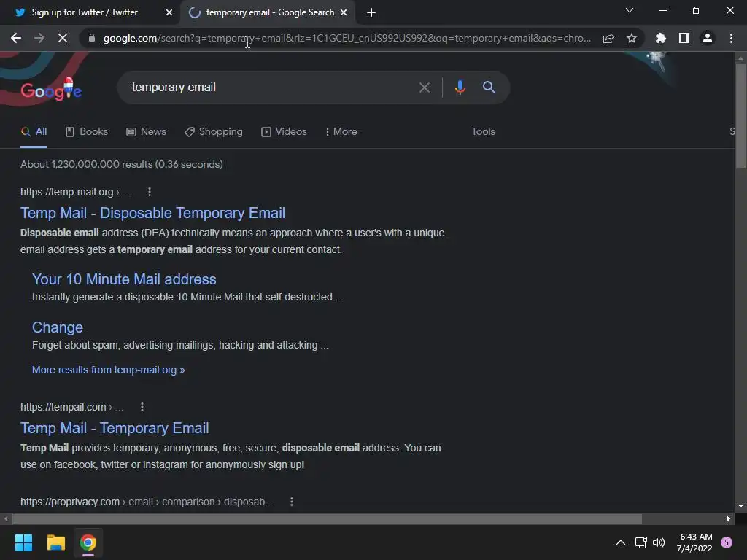The image size is (747, 560).
Task: Open network status tray icon
Action: tap(640, 542)
